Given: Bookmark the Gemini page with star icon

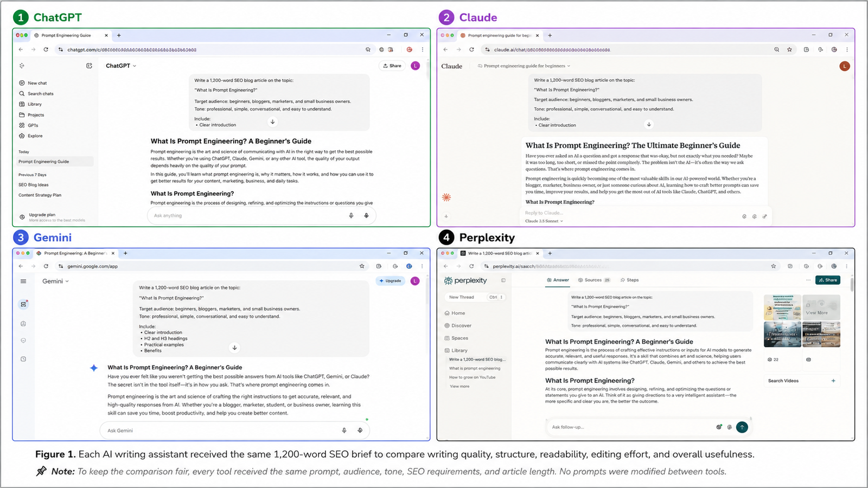Looking at the screenshot, I should click(x=362, y=266).
